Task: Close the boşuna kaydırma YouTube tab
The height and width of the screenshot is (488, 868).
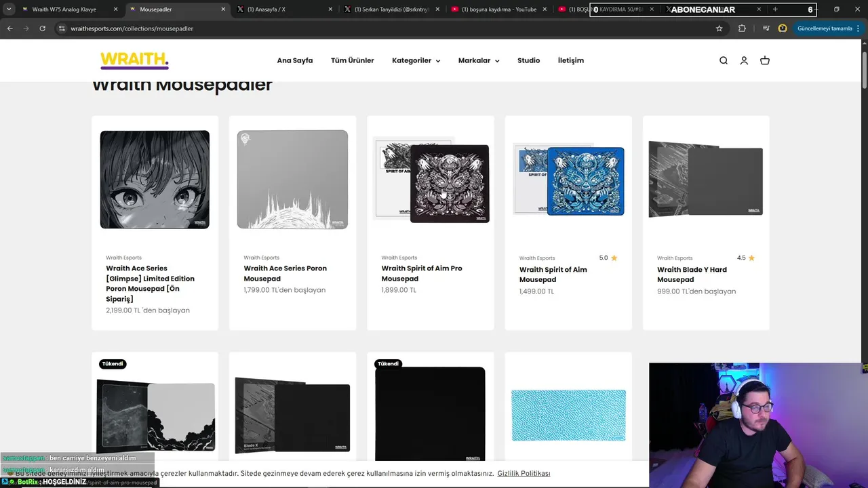Action: (545, 9)
